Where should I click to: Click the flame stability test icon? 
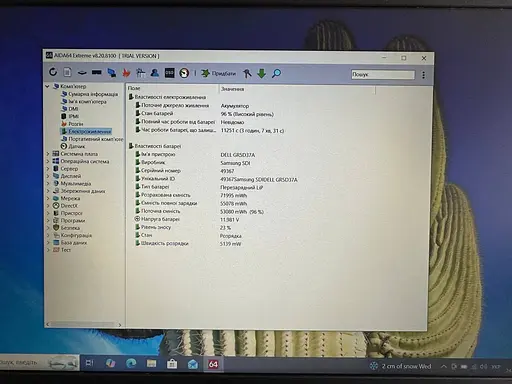(x=126, y=73)
